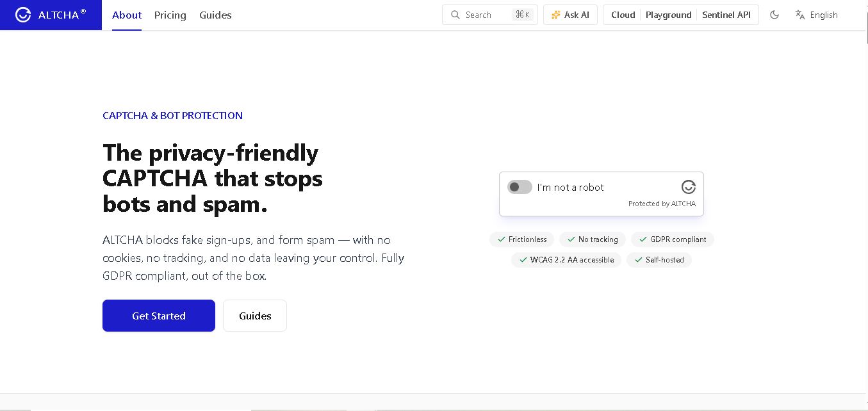Open the English language selector
This screenshot has height=411, width=868.
tap(817, 15)
